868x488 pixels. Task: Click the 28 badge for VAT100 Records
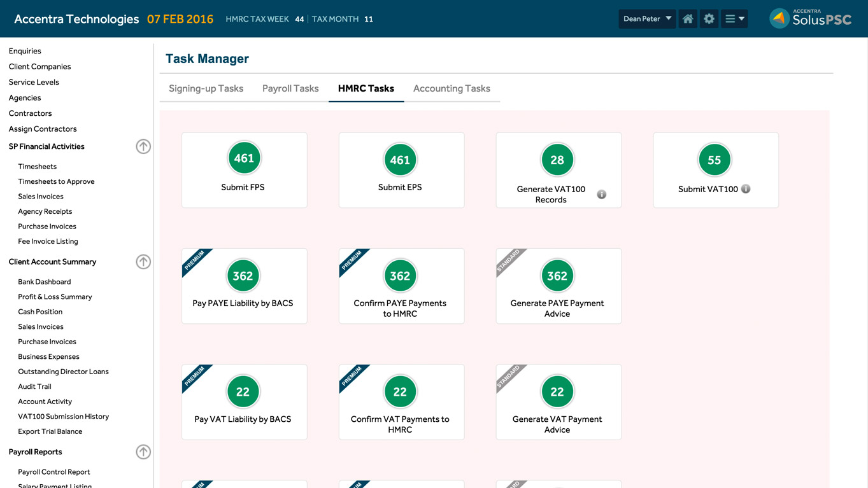pyautogui.click(x=557, y=160)
